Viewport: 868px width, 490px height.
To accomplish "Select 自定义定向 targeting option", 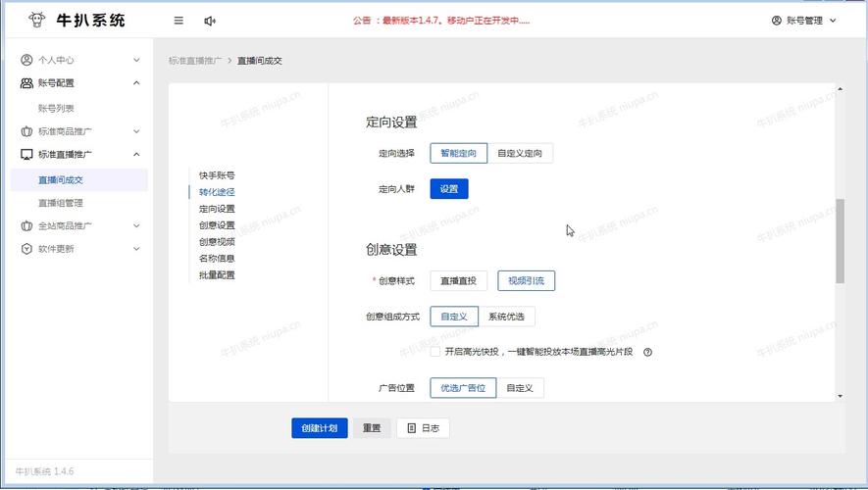I will (520, 153).
